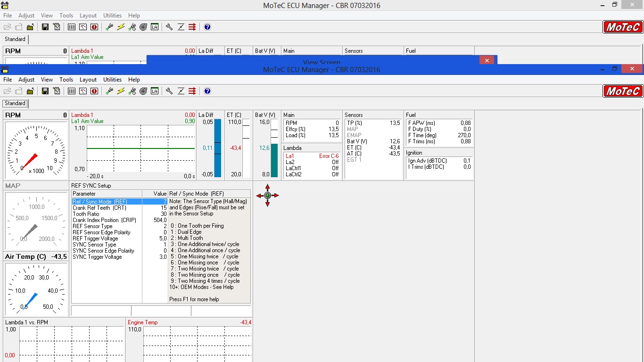The height and width of the screenshot is (362, 644).
Task: Open the Utilities menu in the front window
Action: [x=113, y=80]
